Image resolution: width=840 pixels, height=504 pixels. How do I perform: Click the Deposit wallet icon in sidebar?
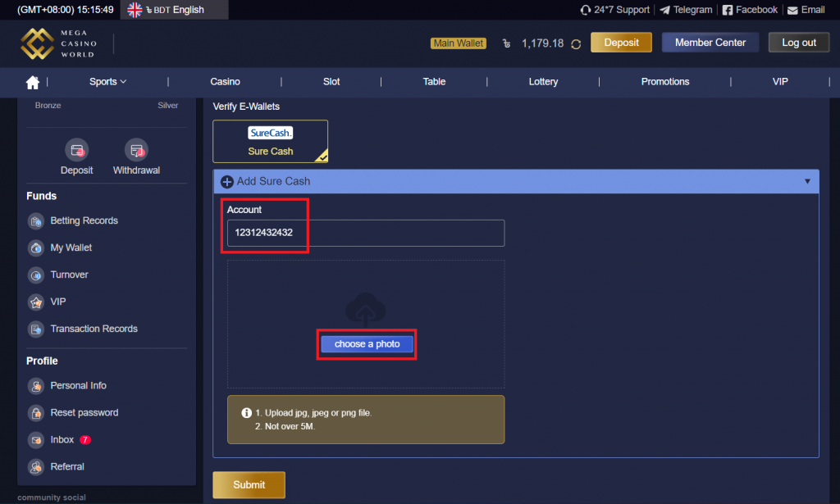76,150
